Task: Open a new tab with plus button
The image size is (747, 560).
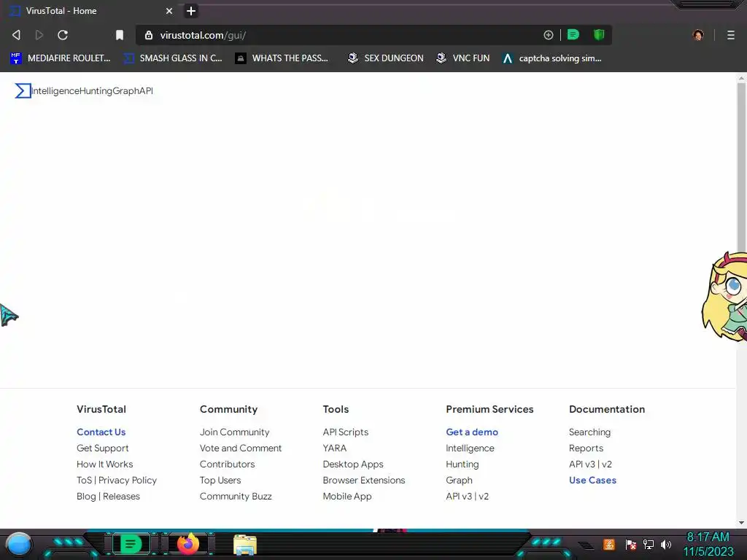Action: point(191,11)
